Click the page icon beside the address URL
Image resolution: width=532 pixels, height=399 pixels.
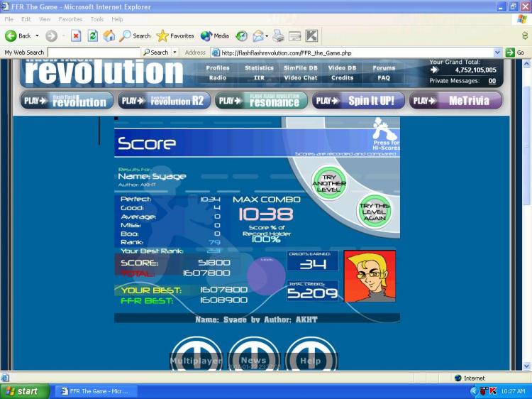point(216,53)
